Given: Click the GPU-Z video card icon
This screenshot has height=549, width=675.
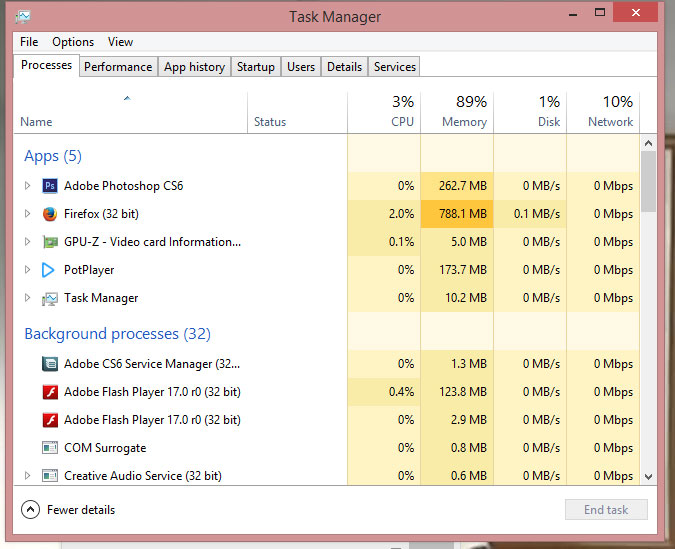Looking at the screenshot, I should (50, 242).
